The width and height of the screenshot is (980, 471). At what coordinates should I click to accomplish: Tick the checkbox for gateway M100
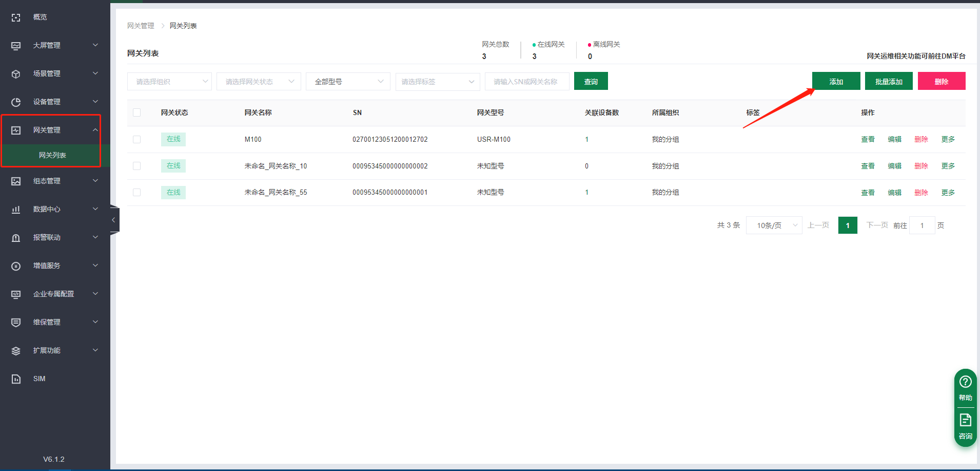pos(136,140)
